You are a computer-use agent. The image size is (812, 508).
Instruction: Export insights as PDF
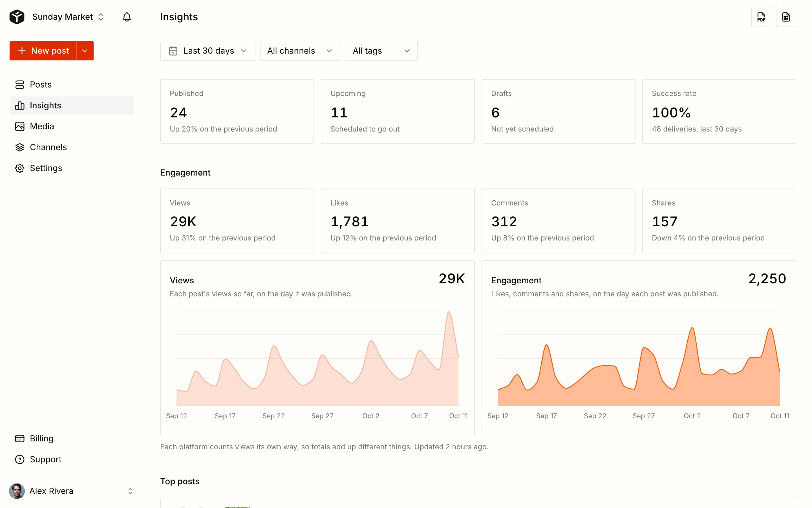(761, 17)
